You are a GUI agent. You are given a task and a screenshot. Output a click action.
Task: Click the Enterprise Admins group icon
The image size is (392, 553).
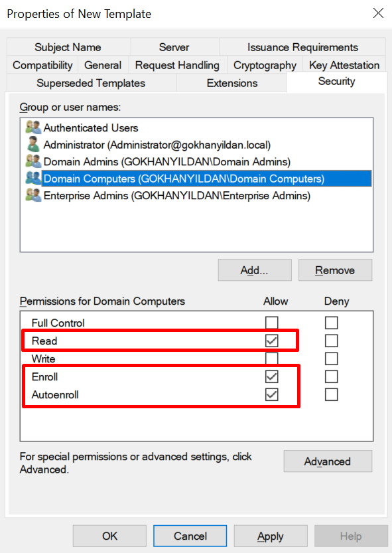(x=33, y=195)
